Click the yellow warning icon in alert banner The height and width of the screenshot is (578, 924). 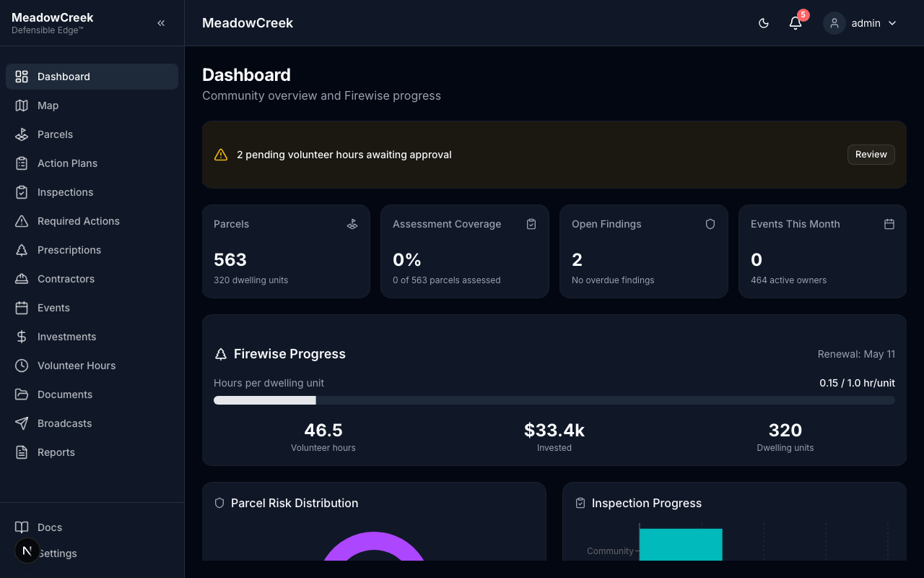221,155
